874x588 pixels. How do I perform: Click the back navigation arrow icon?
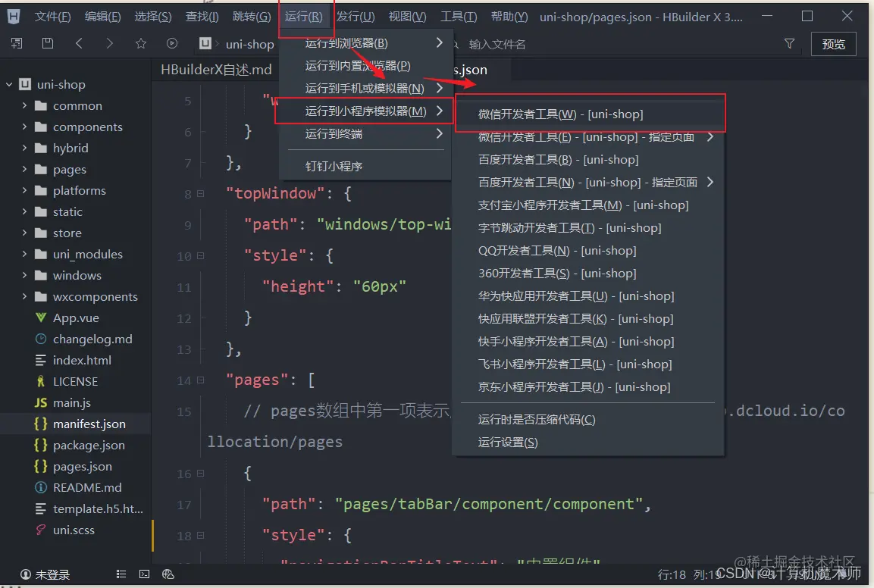[x=79, y=43]
